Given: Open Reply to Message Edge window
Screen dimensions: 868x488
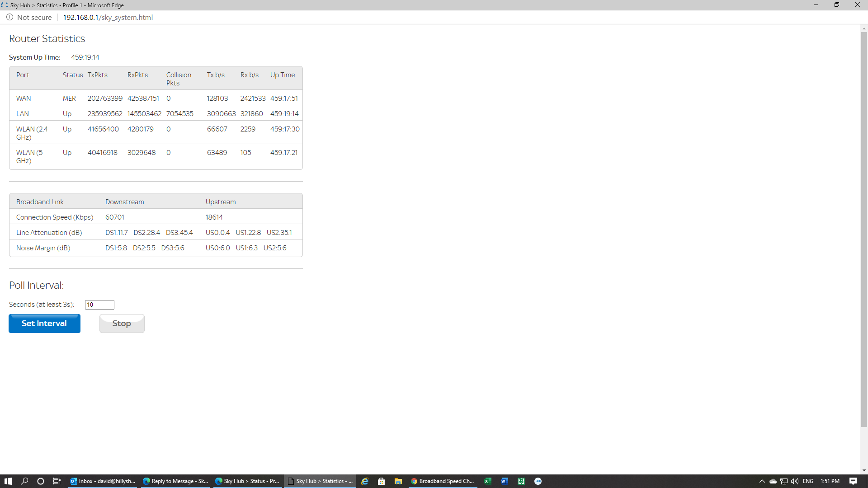Looking at the screenshot, I should [175, 481].
